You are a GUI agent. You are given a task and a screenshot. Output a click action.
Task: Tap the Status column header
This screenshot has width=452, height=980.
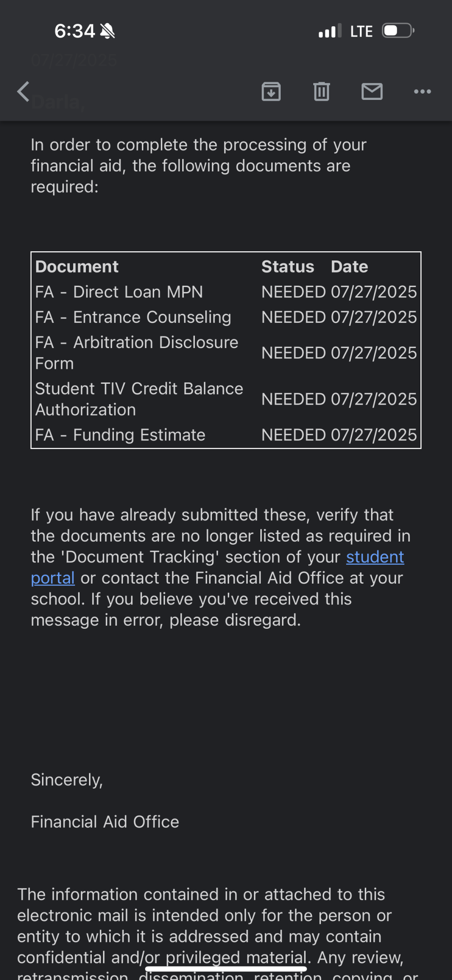click(x=288, y=267)
